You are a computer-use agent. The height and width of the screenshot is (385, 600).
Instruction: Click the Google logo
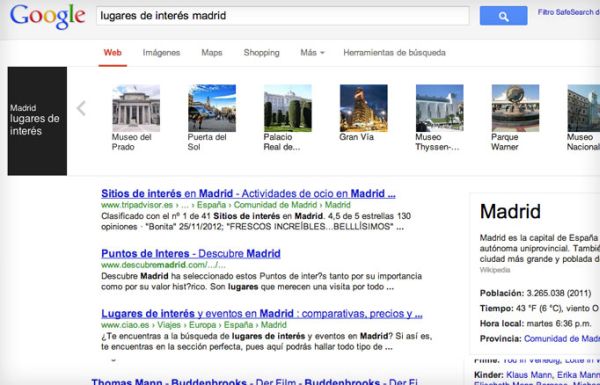[47, 16]
